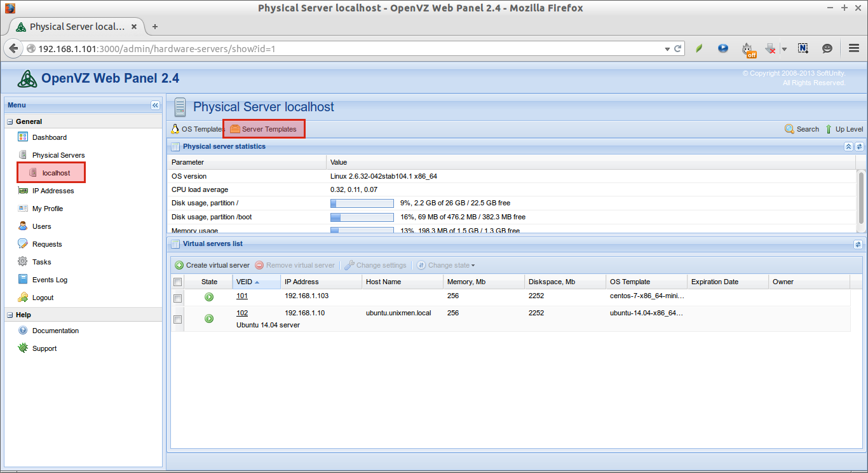Reload the page with the refresh icon

point(678,48)
